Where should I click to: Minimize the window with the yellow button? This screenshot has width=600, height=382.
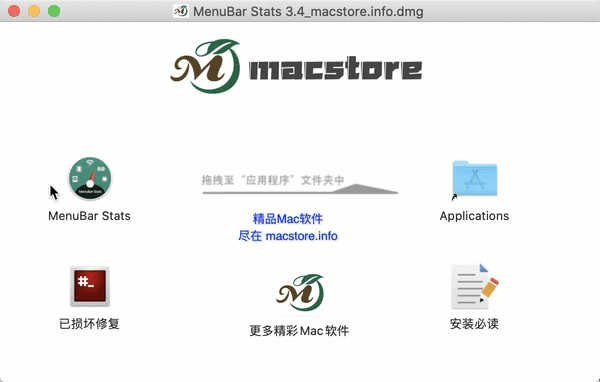tap(34, 11)
